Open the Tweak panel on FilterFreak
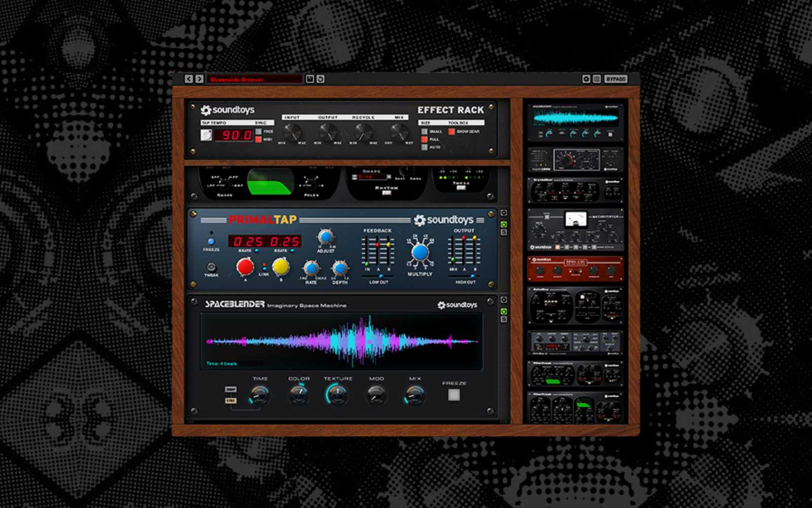Image resolution: width=812 pixels, height=508 pixels. coord(461,187)
